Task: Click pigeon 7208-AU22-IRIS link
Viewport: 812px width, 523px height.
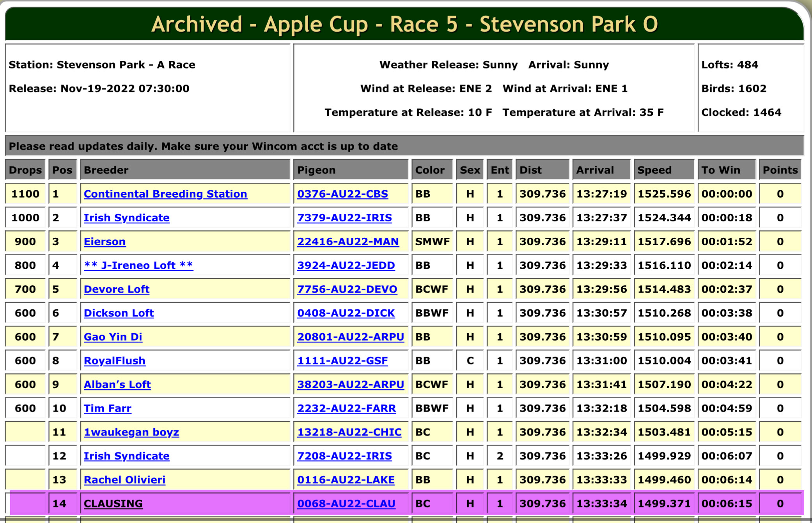Action: click(344, 456)
